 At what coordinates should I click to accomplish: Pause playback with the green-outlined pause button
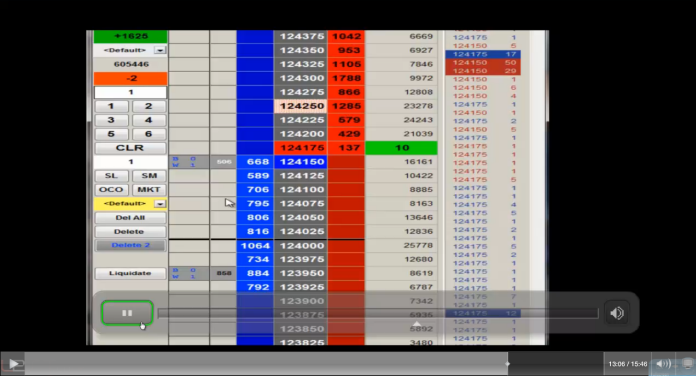[127, 313]
